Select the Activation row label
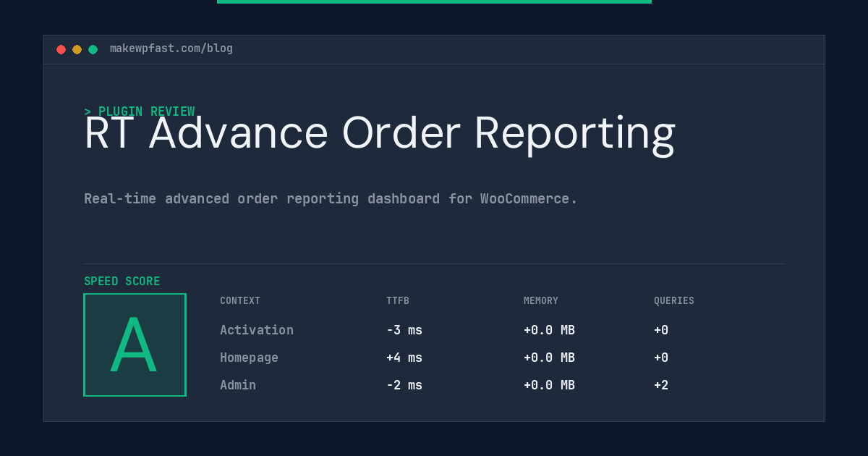868x456 pixels. pos(257,330)
